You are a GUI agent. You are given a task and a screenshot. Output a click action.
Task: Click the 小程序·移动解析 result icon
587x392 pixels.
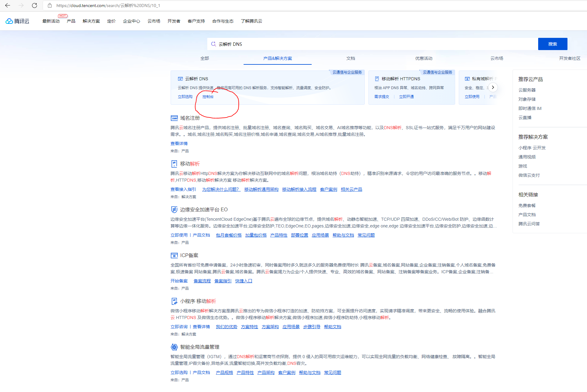pos(174,301)
